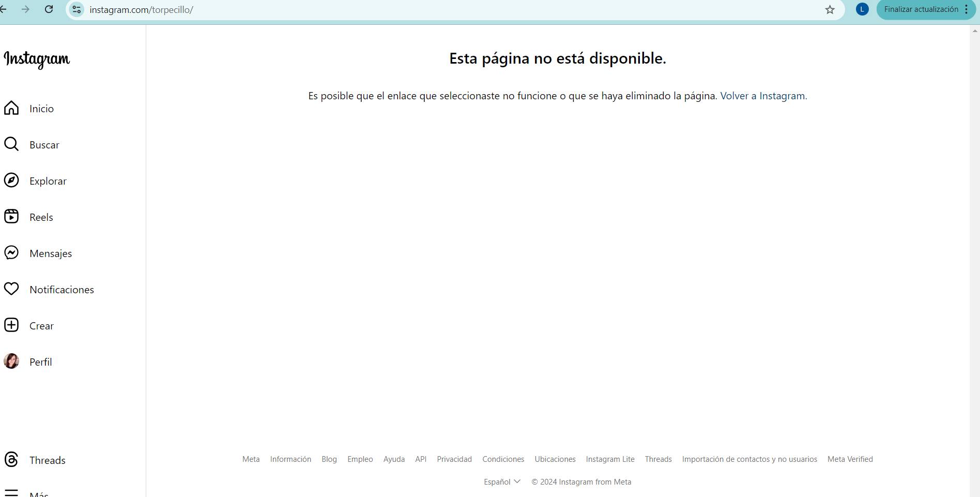Open the Perfil avatar picture
Image resolution: width=980 pixels, height=497 pixels.
[x=11, y=361]
